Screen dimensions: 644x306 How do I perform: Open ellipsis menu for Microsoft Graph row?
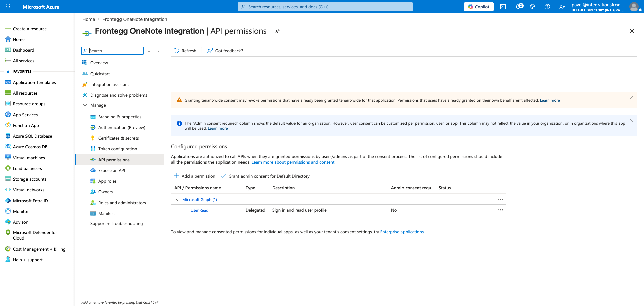point(500,199)
